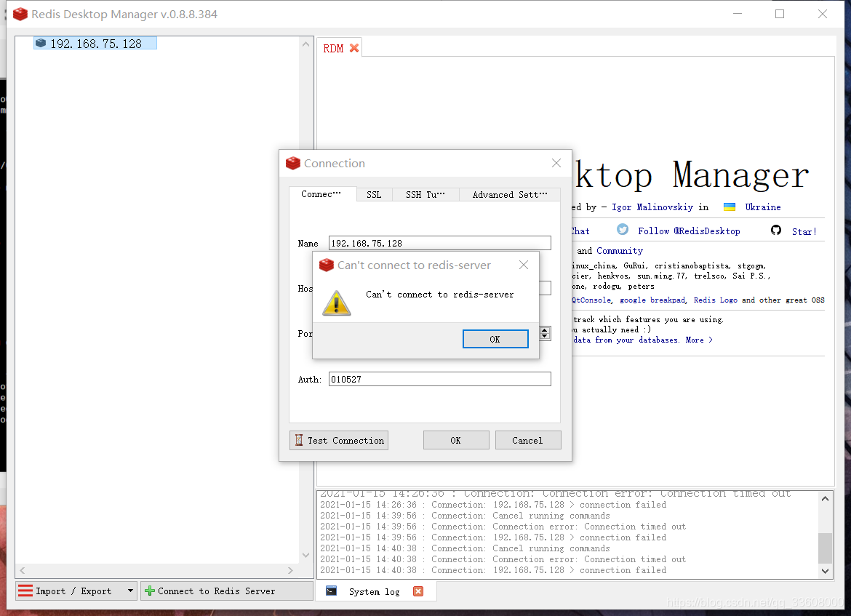Click the log line 14:39:56 Cancel running commands
Screen dimensions: 851x616
(x=465, y=516)
